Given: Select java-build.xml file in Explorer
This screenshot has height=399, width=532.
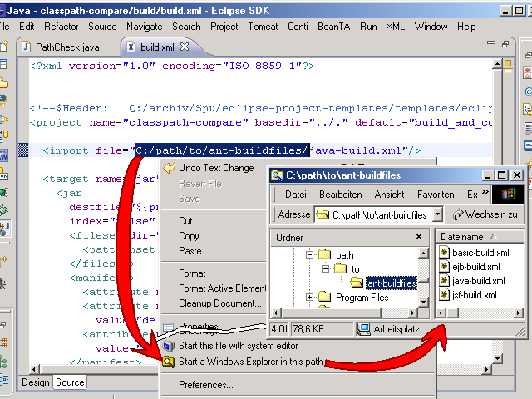Looking at the screenshot, I should pos(479,281).
